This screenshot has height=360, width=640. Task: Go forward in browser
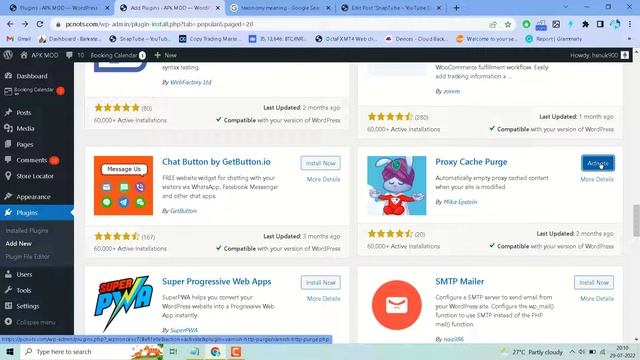(25, 24)
